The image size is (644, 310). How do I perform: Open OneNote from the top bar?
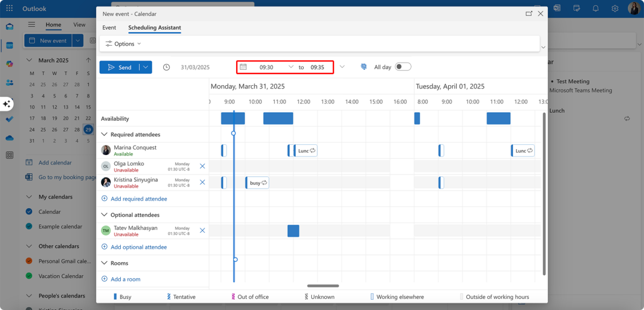click(557, 8)
